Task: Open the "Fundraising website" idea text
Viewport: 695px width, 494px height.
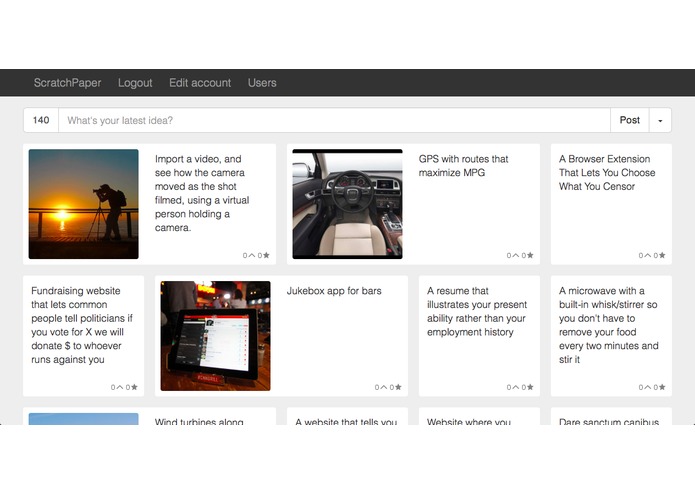Action: 82,325
